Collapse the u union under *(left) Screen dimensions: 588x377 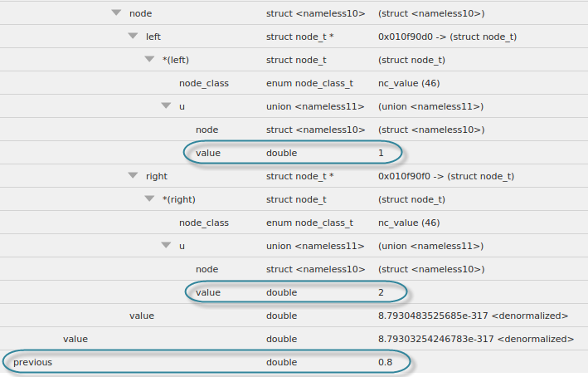pyautogui.click(x=166, y=106)
